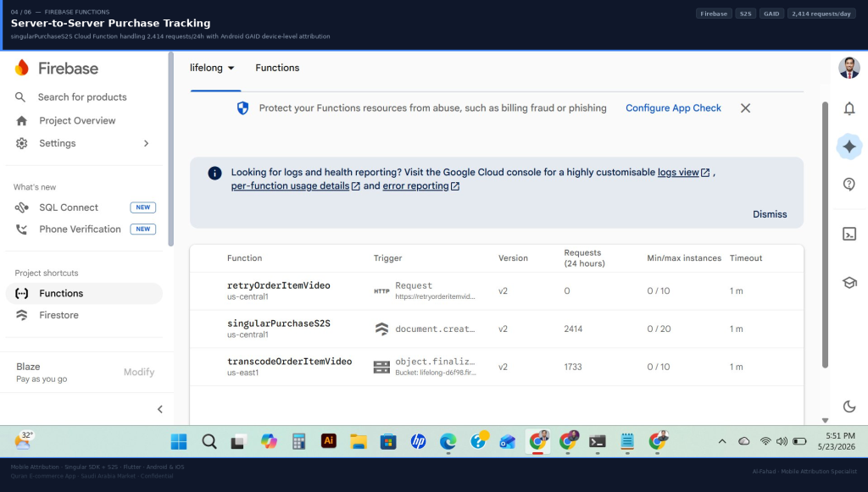868x492 pixels.
Task: Click the 2414 requests value
Action: click(x=573, y=329)
